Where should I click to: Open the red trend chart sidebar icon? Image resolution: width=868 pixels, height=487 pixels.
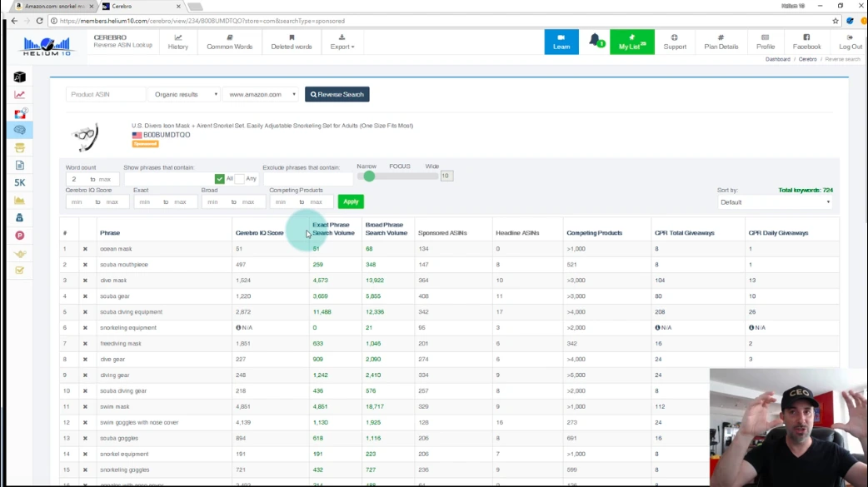(x=19, y=95)
